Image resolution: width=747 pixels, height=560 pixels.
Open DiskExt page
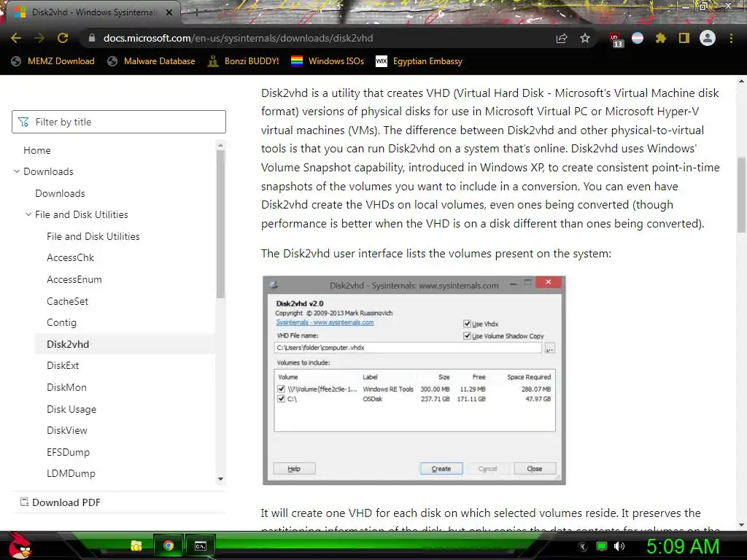point(63,366)
